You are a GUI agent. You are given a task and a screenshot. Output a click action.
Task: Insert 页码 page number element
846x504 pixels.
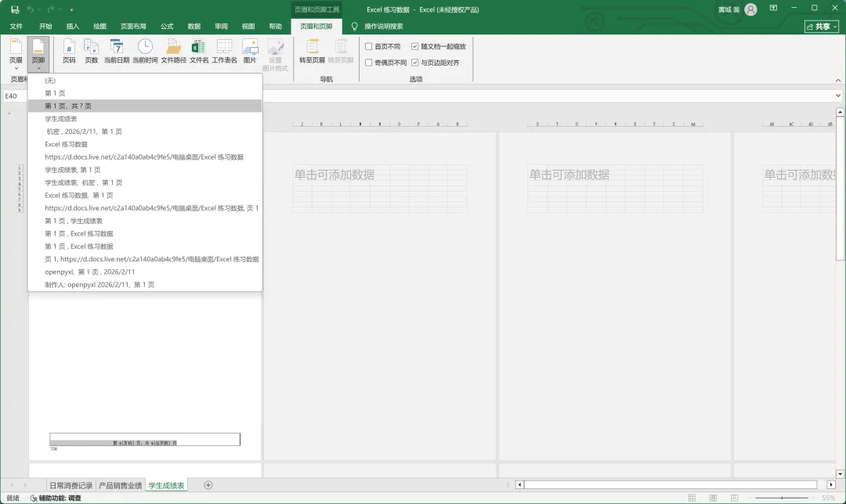(69, 52)
